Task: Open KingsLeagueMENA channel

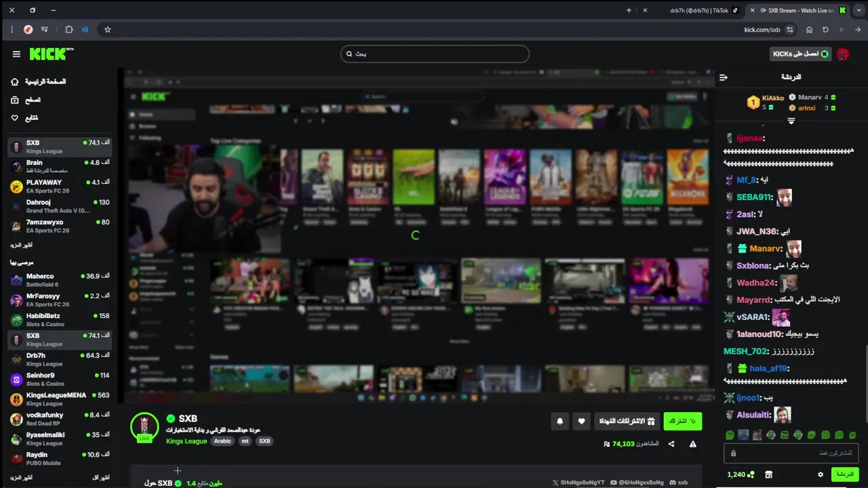Action: [x=60, y=399]
